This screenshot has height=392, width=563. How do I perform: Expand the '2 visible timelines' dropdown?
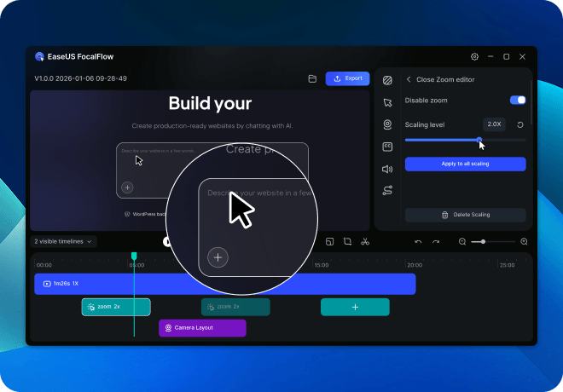64,241
